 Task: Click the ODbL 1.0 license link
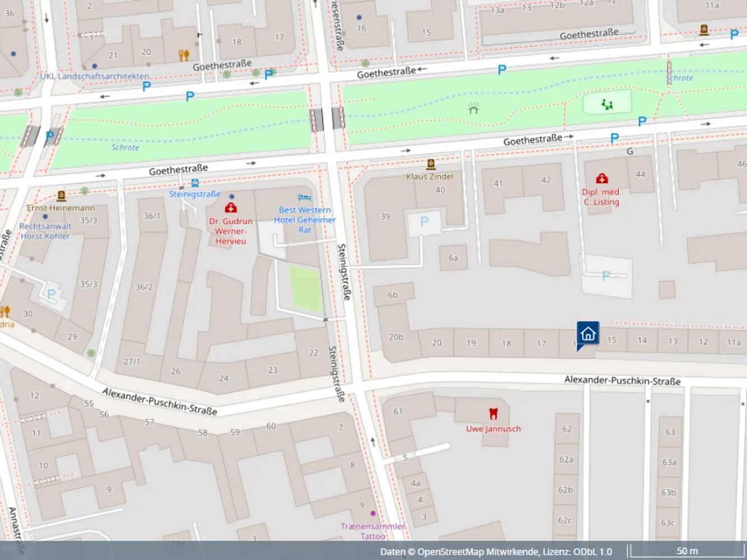pyautogui.click(x=592, y=552)
